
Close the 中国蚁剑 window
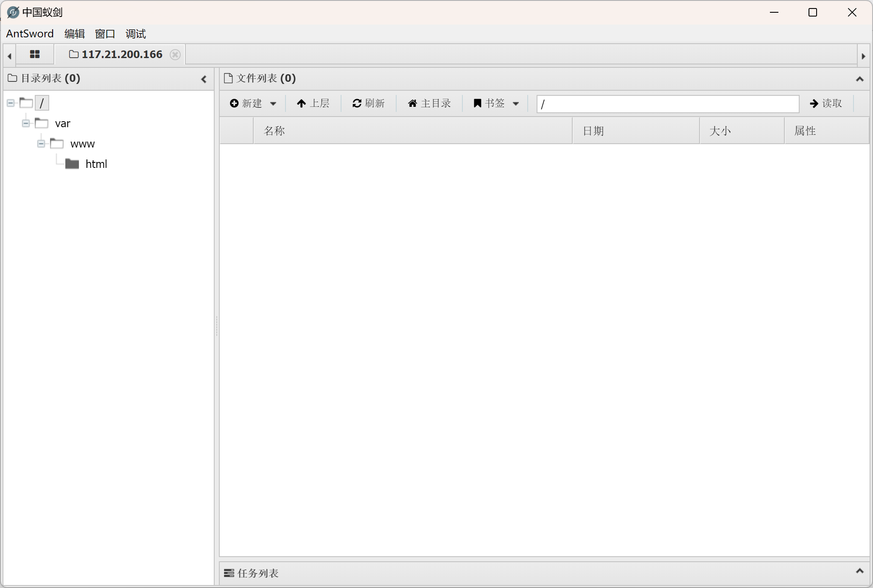pos(852,12)
